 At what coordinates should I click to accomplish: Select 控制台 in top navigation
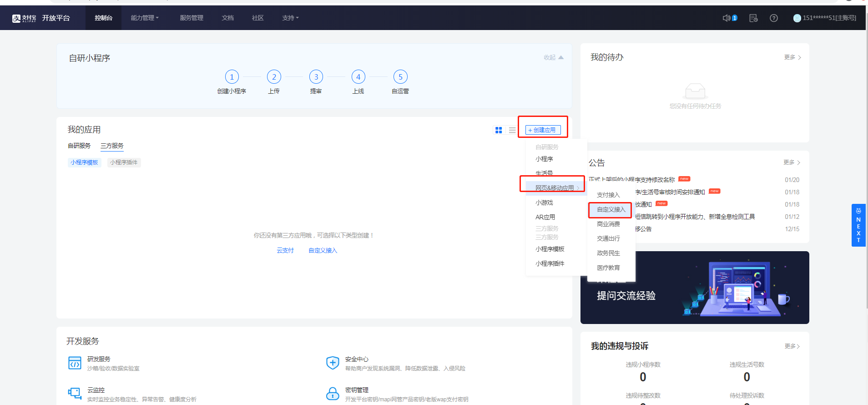coord(103,18)
